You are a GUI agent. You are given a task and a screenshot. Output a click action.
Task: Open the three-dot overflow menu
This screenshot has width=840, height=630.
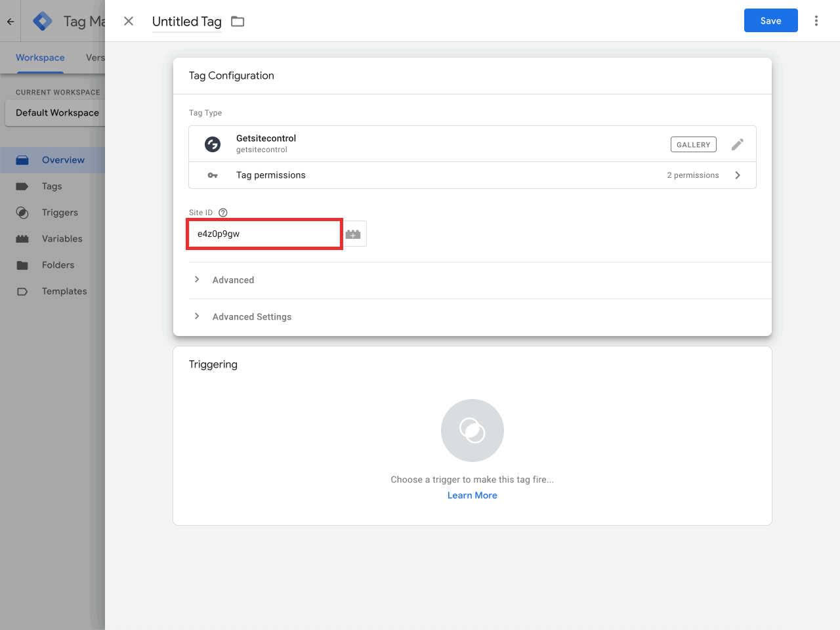click(816, 20)
